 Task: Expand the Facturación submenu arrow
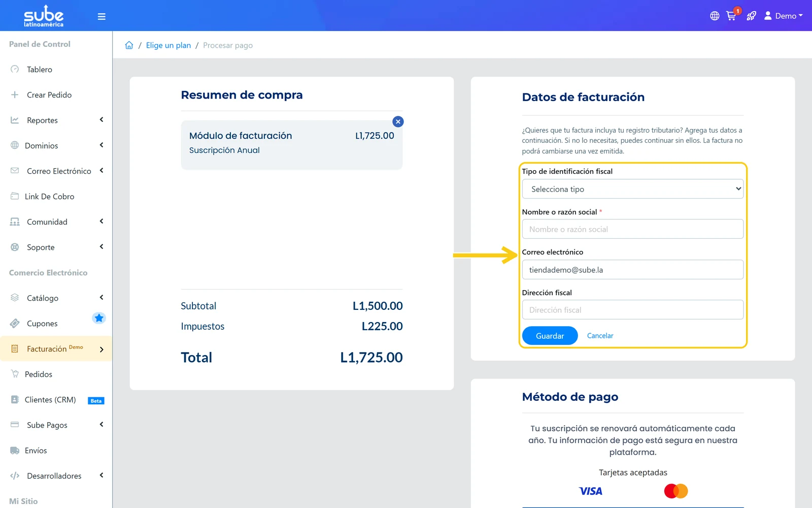click(x=101, y=350)
